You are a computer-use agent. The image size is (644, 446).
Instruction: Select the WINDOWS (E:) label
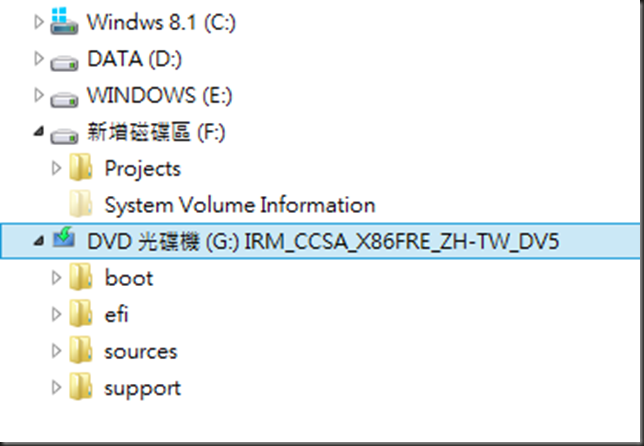[x=160, y=95]
